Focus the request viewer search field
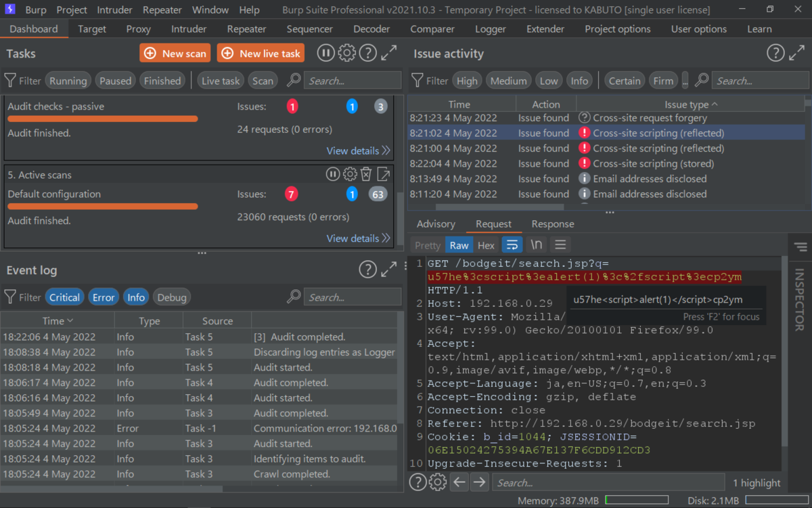The image size is (812, 508). coord(608,482)
